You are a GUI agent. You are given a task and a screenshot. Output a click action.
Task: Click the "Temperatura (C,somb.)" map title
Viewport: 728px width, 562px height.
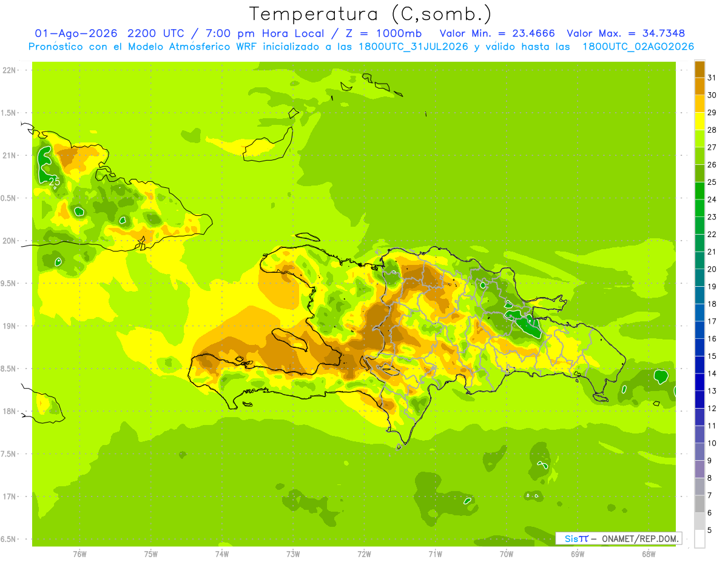coord(370,14)
